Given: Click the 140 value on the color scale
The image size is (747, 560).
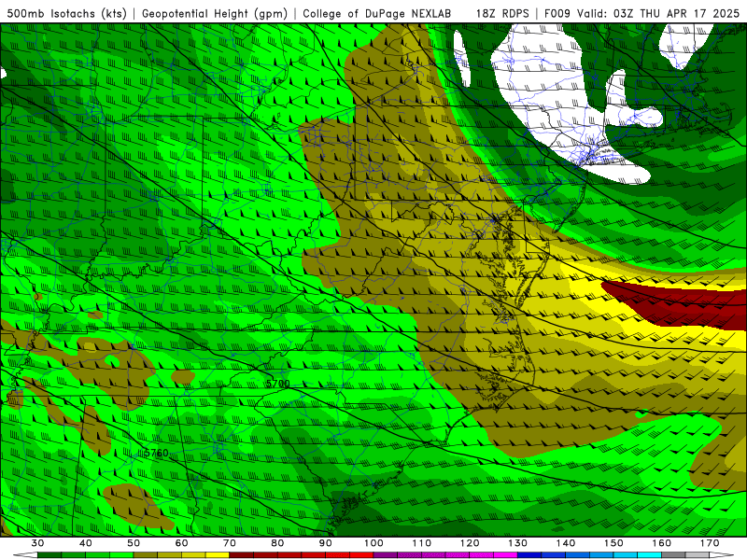Looking at the screenshot, I should (x=566, y=543).
